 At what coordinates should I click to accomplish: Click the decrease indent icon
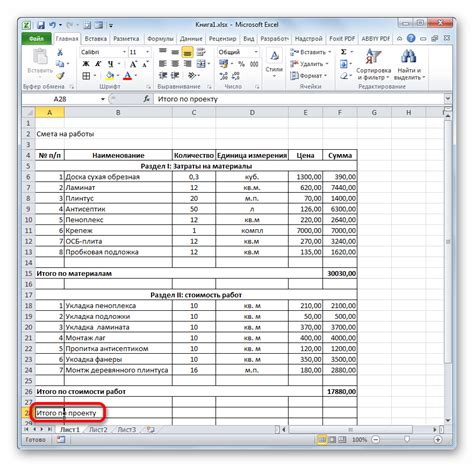pyautogui.click(x=163, y=76)
